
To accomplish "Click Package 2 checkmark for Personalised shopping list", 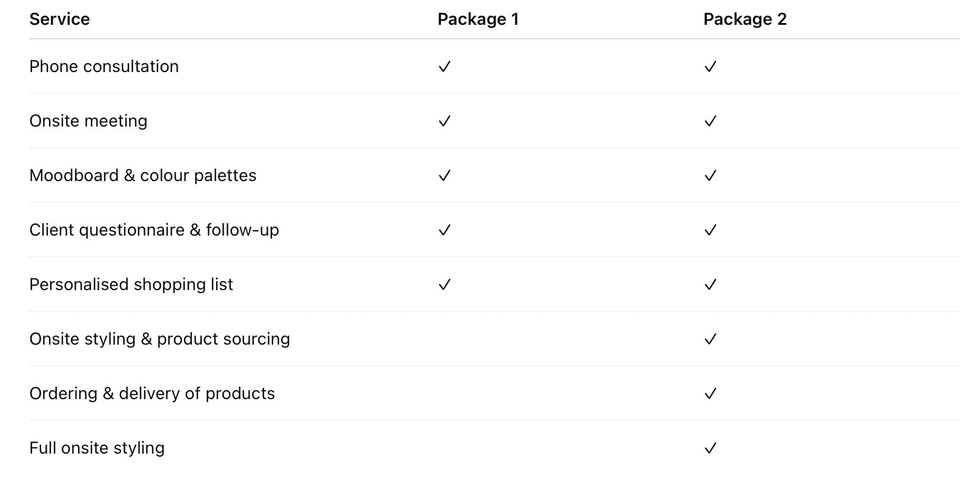I will click(x=710, y=285).
